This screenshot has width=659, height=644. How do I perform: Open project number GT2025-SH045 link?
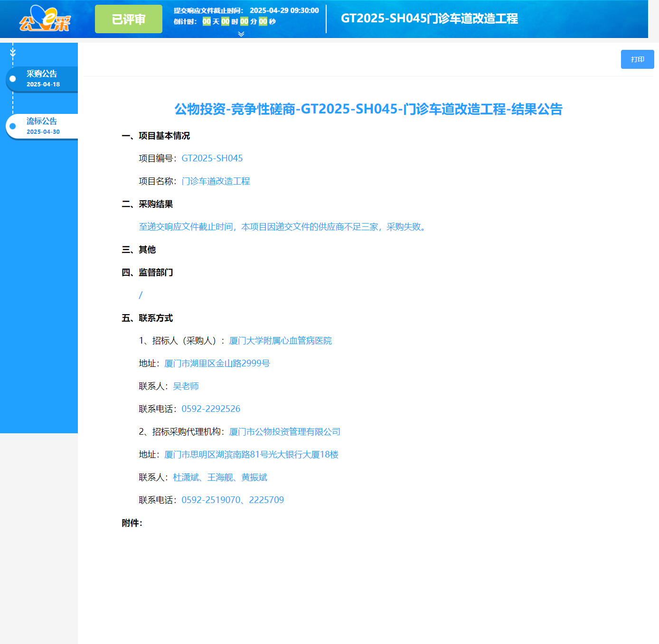pos(212,158)
